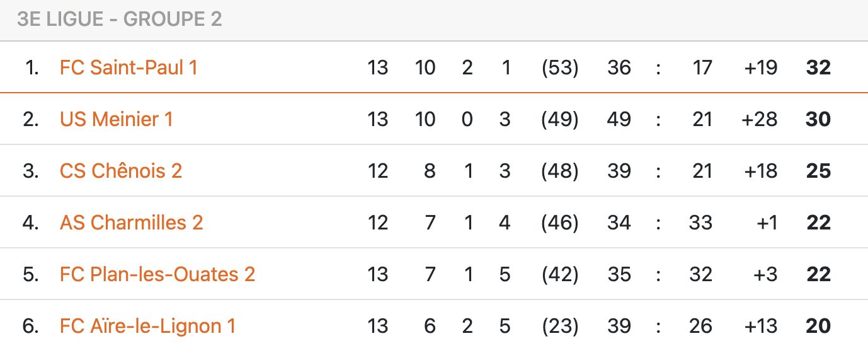Click the +1 goal difference for AS Charmilles
Viewport: 868px width, 348px height.
pyautogui.click(x=767, y=223)
